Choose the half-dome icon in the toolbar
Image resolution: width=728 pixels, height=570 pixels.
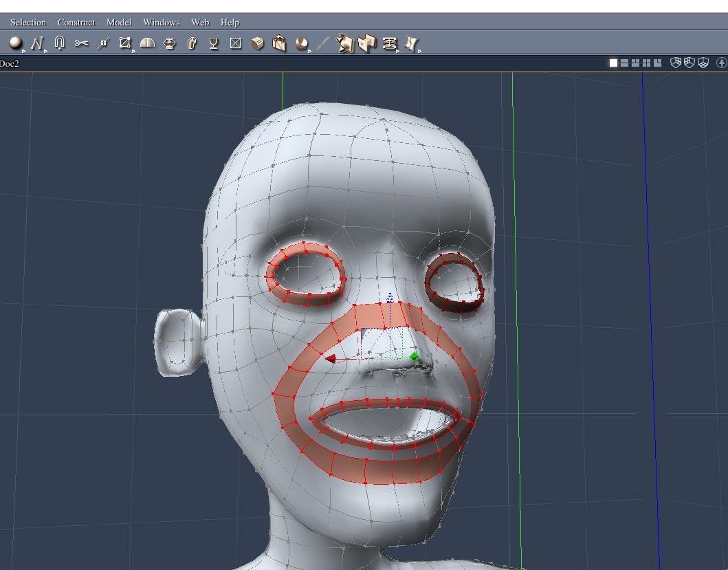(147, 43)
